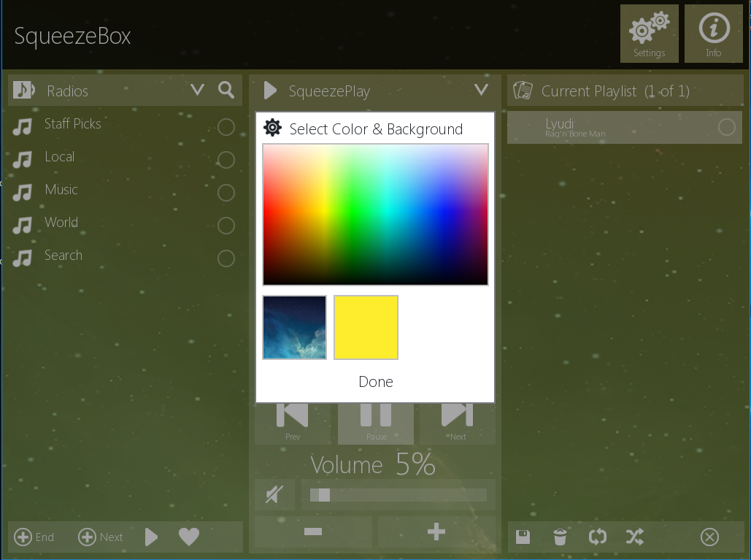The height and width of the screenshot is (560, 751).
Task: Mute the volume speaker button
Action: tap(274, 495)
